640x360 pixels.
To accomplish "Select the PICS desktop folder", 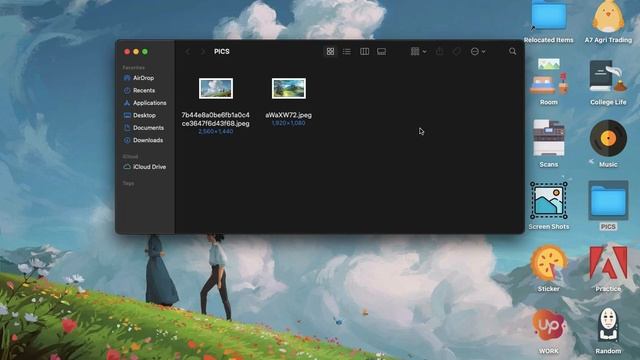I will pyautogui.click(x=608, y=200).
